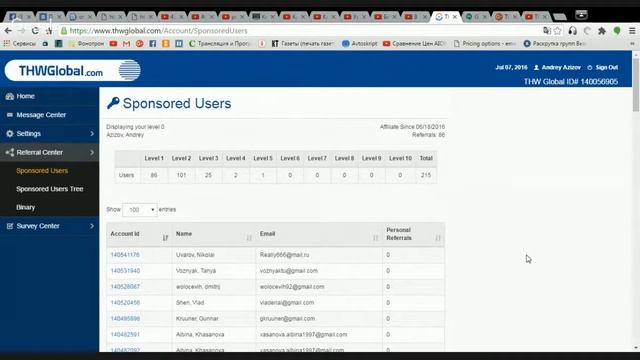This screenshot has width=640, height=360.
Task: Open Фонотрон bookmark
Action: (x=87, y=43)
